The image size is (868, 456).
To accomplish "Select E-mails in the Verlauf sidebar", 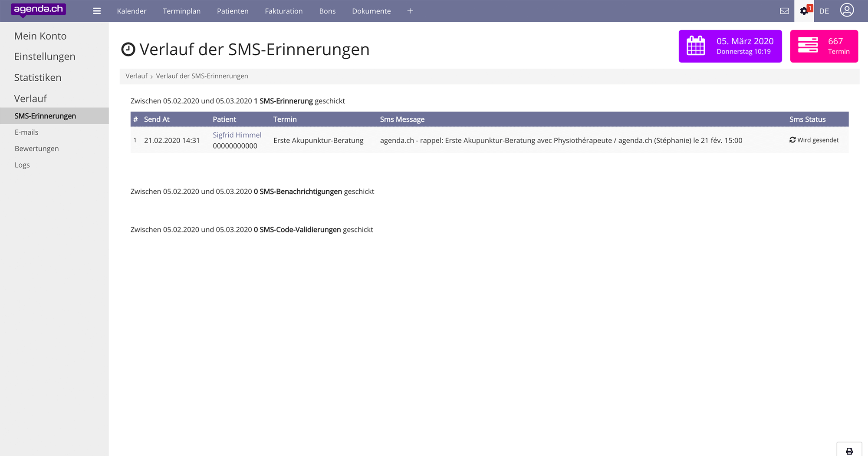I will coord(26,132).
